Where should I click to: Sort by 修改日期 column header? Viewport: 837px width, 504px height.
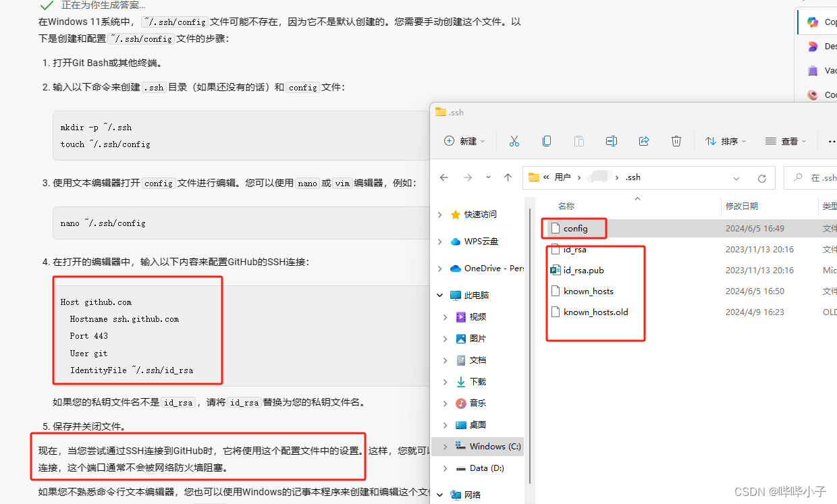pyautogui.click(x=742, y=206)
